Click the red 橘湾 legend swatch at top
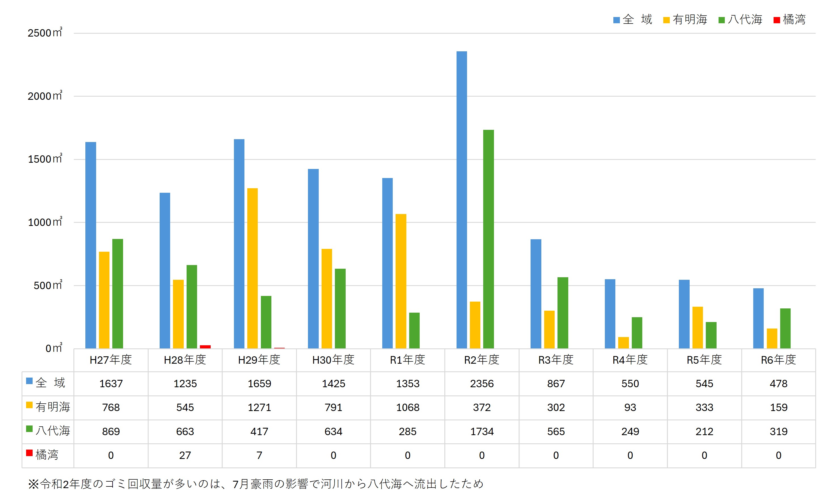830x504 pixels. [x=777, y=20]
